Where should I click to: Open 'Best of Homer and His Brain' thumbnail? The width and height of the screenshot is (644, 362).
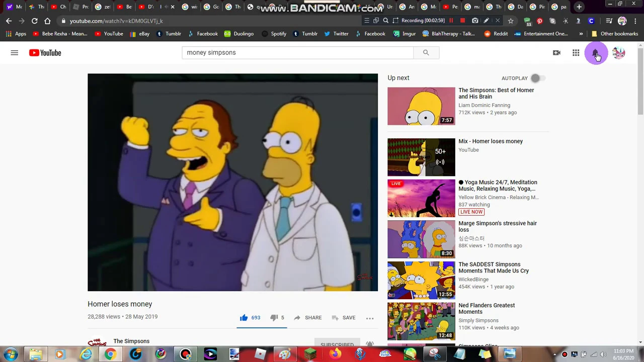coord(421,106)
